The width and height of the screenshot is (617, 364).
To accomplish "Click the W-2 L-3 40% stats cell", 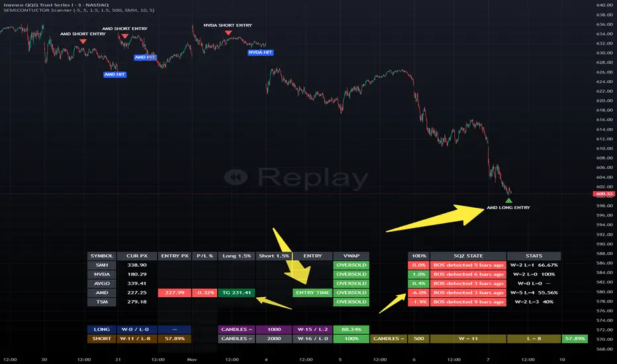I will click(x=534, y=302).
